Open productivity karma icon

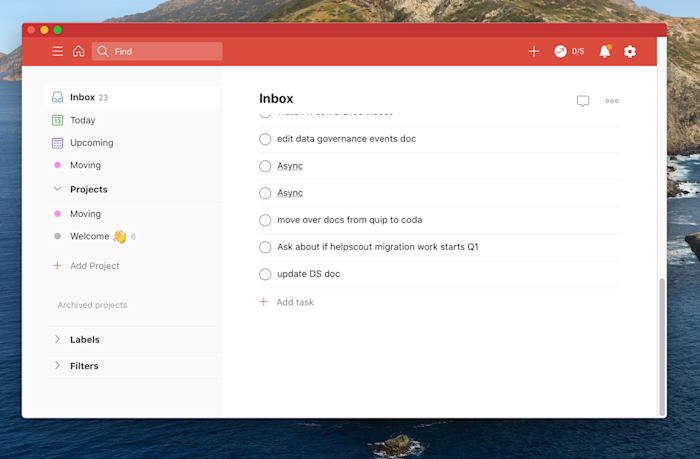point(560,51)
